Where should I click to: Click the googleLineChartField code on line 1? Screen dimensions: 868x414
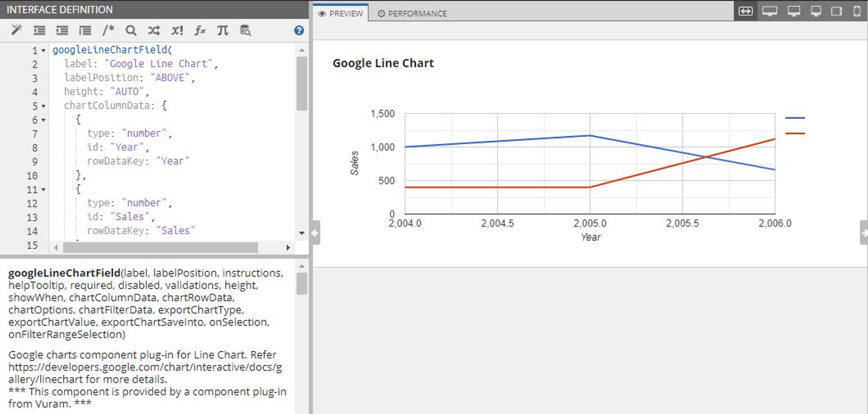[x=112, y=50]
